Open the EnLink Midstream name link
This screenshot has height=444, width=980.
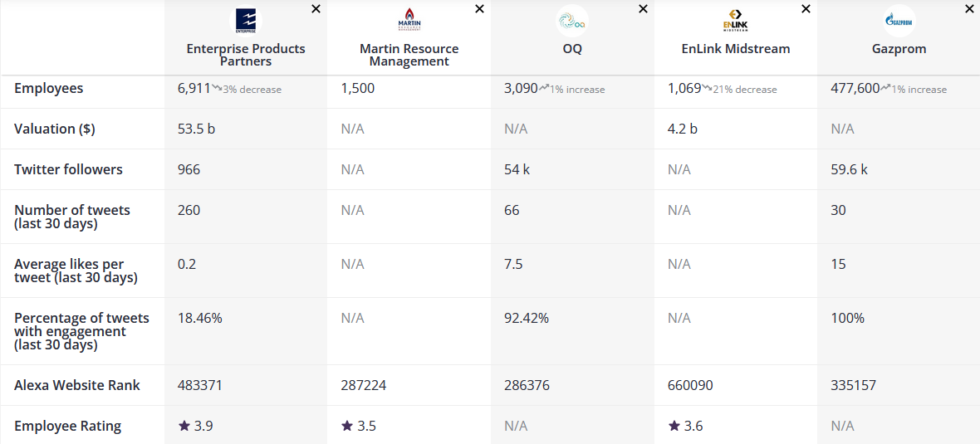coord(736,49)
